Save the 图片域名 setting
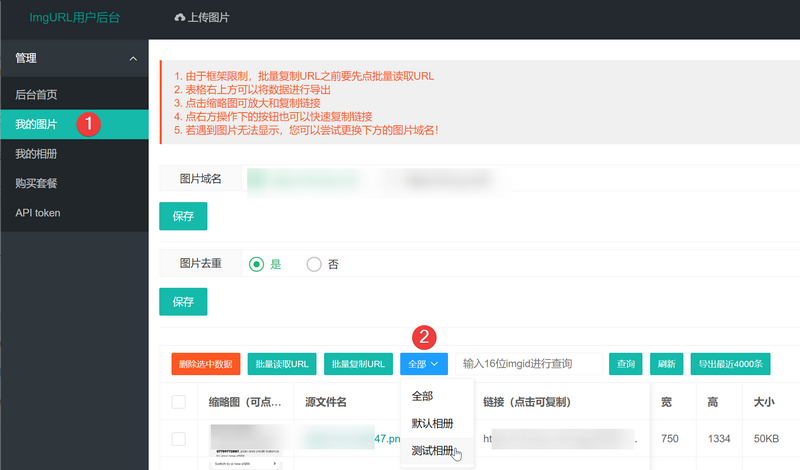This screenshot has height=470, width=800. (x=183, y=216)
